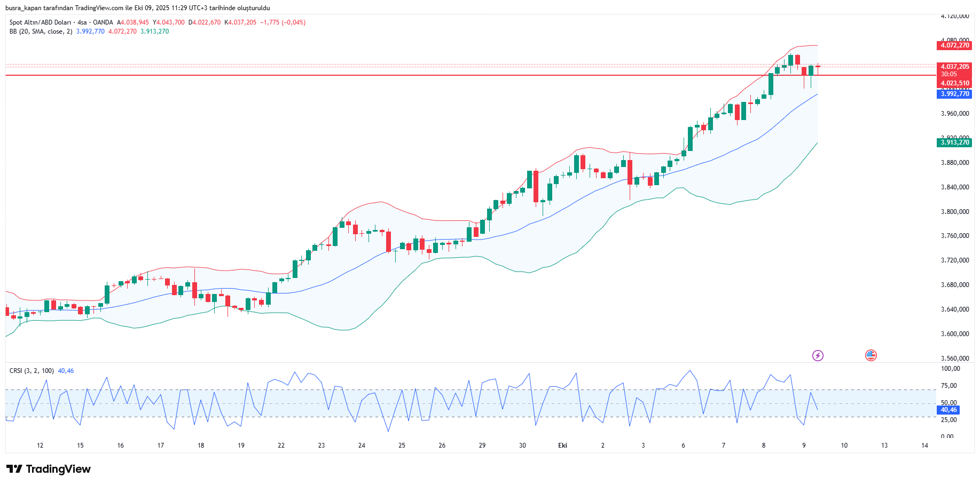This screenshot has width=980, height=485.
Task: Click the red 4.072,270 upper band price label
Action: click(954, 45)
